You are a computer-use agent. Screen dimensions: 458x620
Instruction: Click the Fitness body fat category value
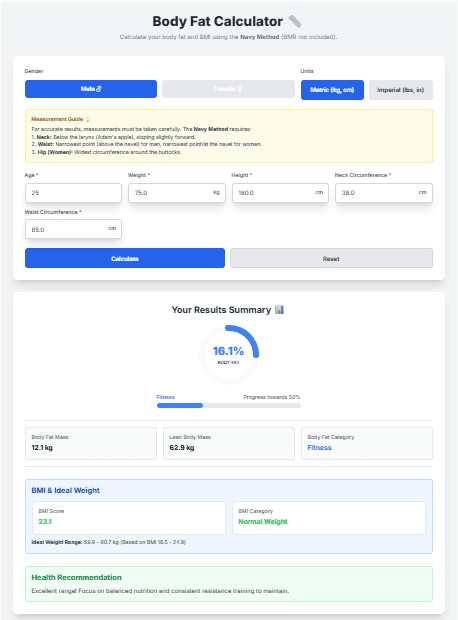pos(319,448)
